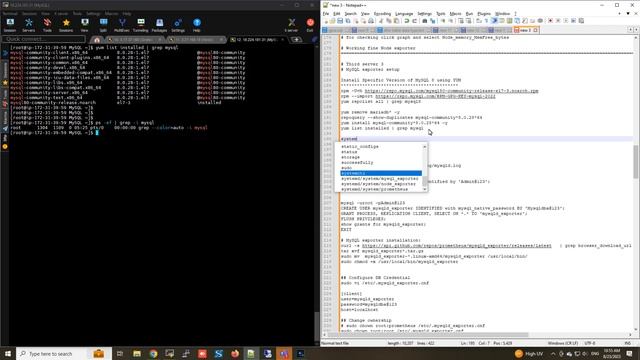Open a new MobaXterm terminal tab with plus button
The width and height of the screenshot is (640, 360).
pos(296,40)
